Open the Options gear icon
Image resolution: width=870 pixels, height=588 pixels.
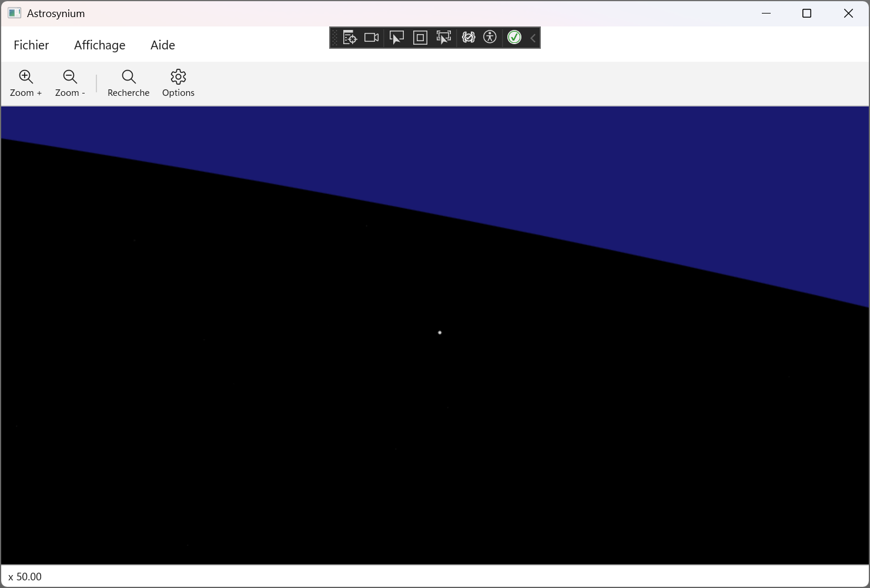178,77
